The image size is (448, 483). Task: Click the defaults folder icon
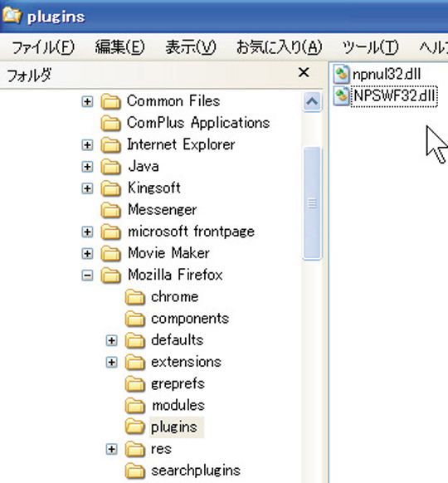pos(135,340)
